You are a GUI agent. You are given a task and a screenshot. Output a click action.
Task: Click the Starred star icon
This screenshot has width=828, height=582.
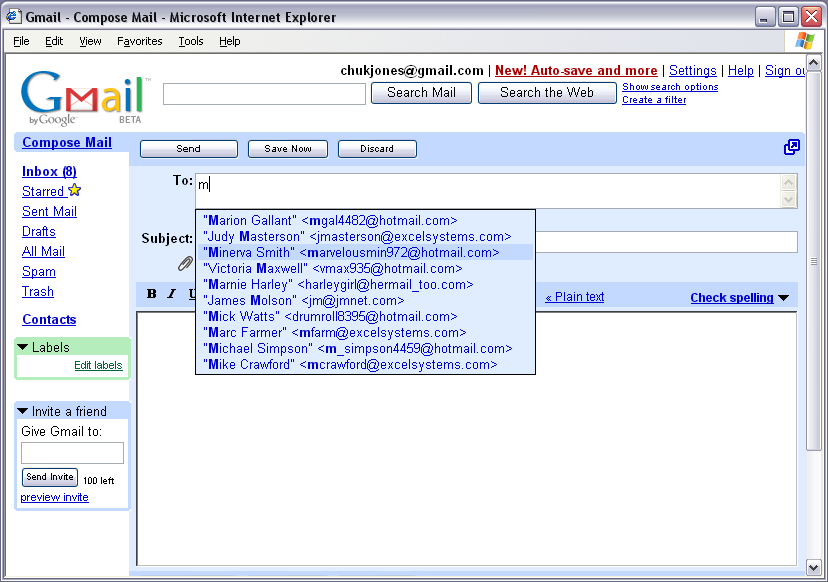point(74,190)
